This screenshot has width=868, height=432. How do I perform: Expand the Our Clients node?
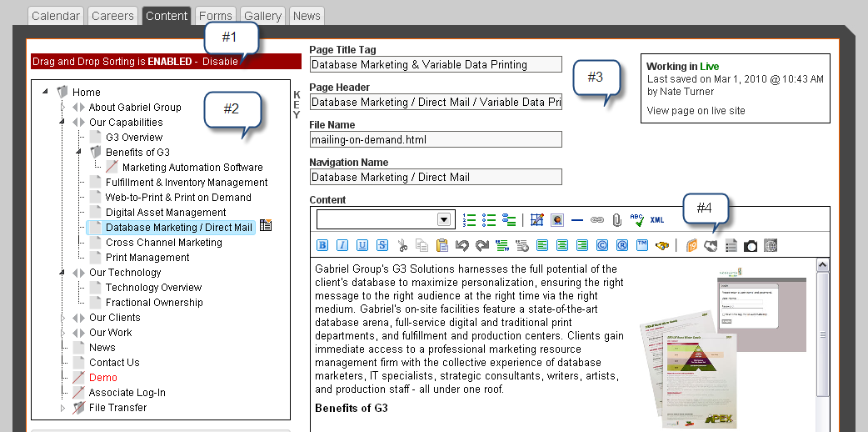point(62,317)
